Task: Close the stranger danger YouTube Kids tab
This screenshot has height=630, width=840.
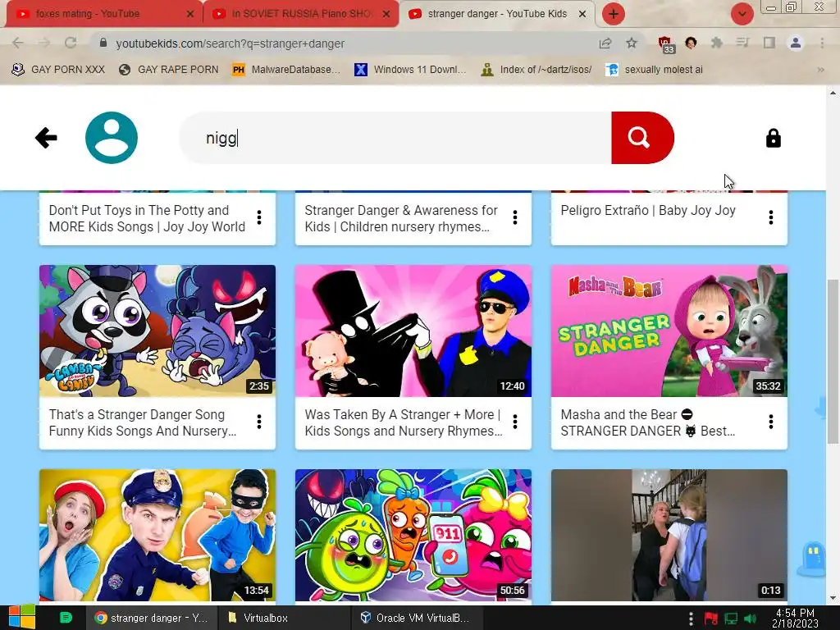Action: (x=582, y=14)
